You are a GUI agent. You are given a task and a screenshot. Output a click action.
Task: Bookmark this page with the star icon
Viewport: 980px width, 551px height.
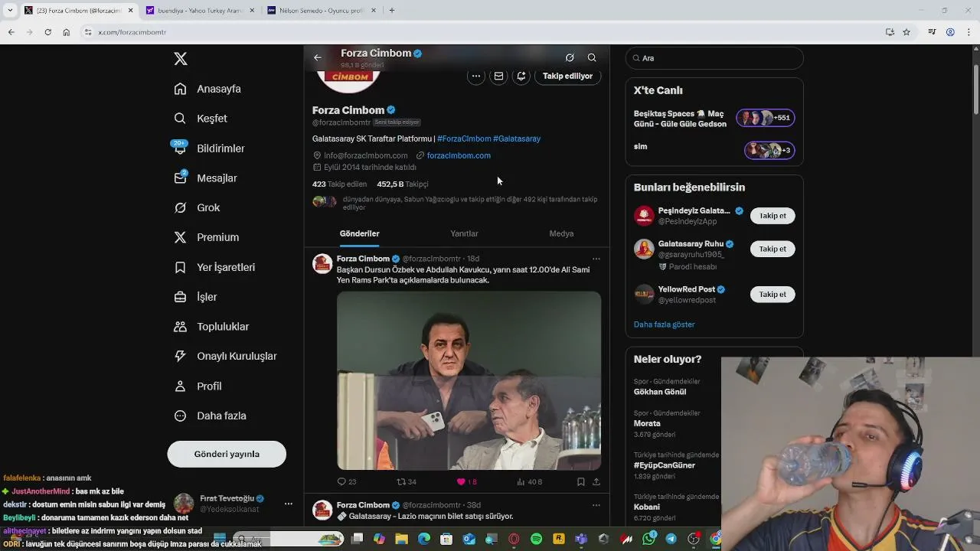click(906, 32)
